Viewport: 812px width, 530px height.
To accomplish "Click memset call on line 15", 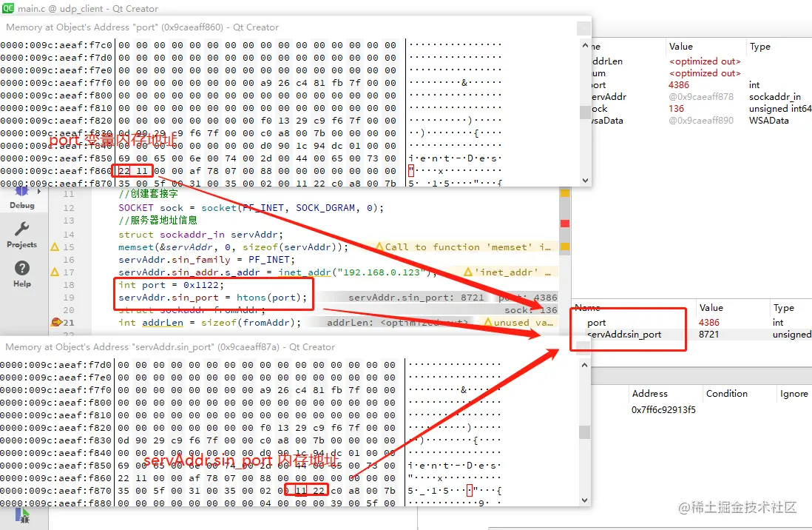I will [135, 246].
